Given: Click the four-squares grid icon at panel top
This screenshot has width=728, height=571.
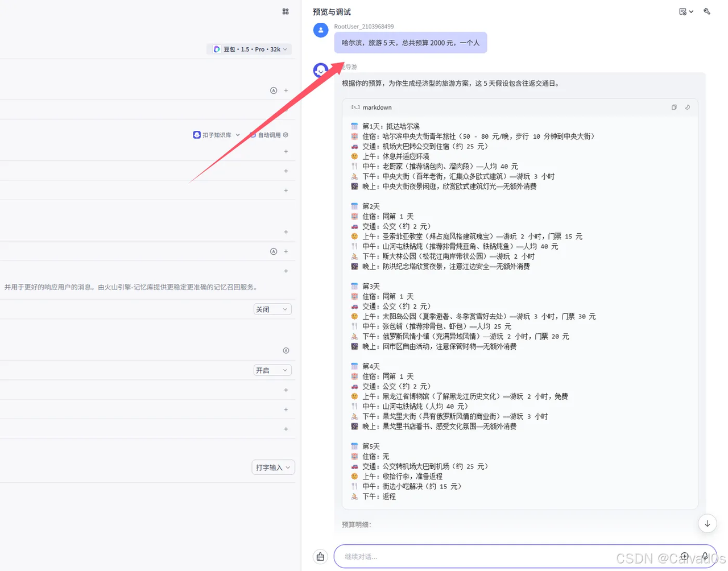Looking at the screenshot, I should coord(286,11).
